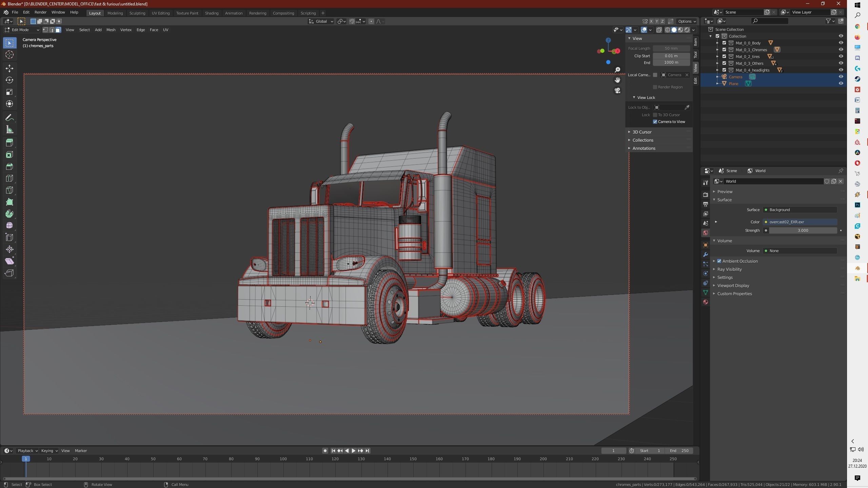Click the current frame number field
The height and width of the screenshot is (488, 868).
(613, 451)
